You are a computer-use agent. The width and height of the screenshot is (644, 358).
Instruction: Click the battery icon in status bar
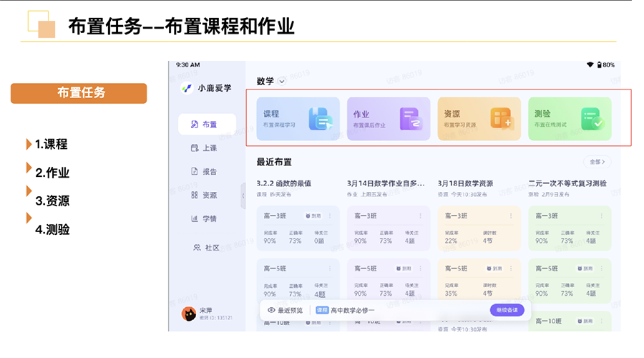pyautogui.click(x=599, y=65)
